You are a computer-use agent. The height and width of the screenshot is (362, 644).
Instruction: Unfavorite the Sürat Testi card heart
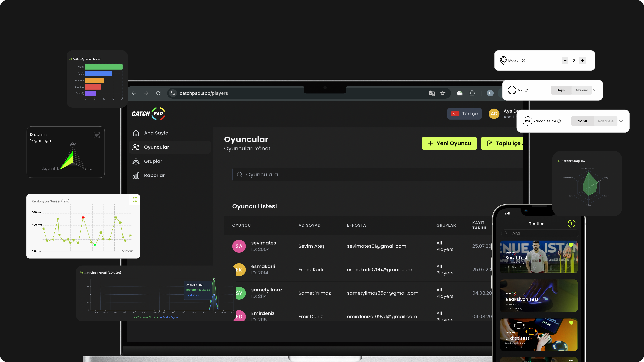571,245
